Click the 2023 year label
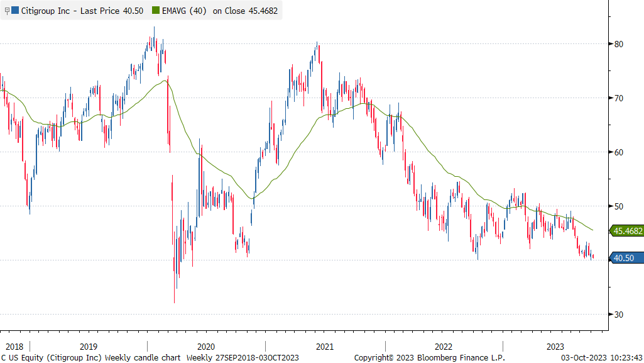The image size is (644, 363). [x=555, y=347]
